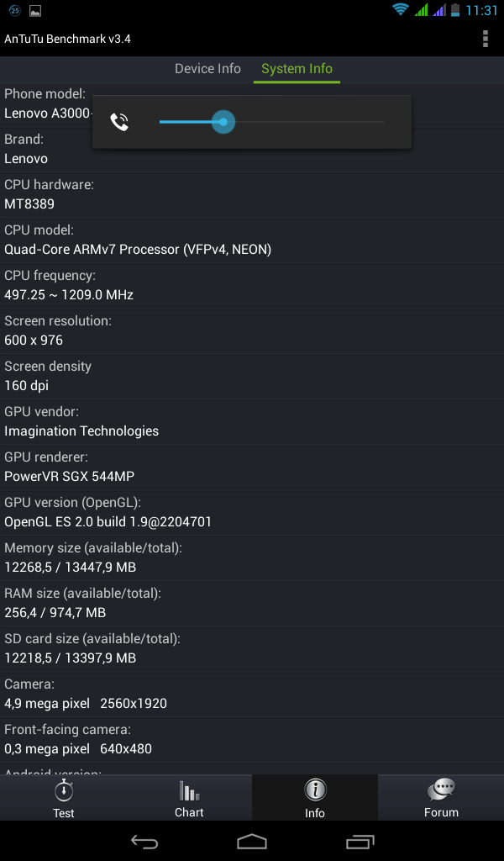504x861 pixels.
Task: Select the GPU renderer PowerVR row
Action: (x=252, y=467)
